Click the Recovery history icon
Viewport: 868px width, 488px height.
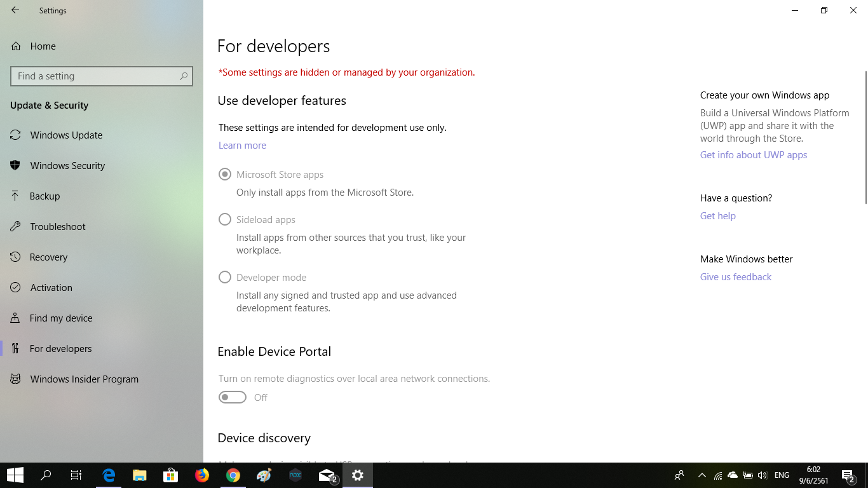coord(16,257)
